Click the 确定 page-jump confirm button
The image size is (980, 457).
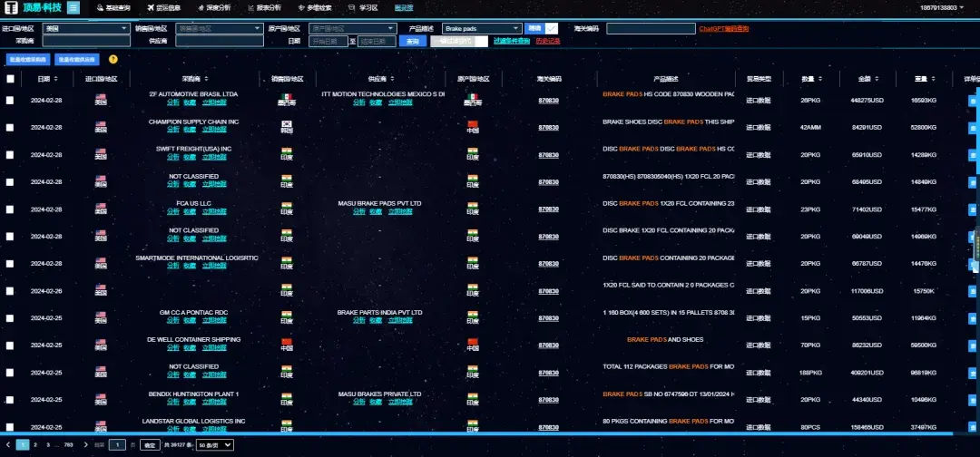pyautogui.click(x=150, y=445)
